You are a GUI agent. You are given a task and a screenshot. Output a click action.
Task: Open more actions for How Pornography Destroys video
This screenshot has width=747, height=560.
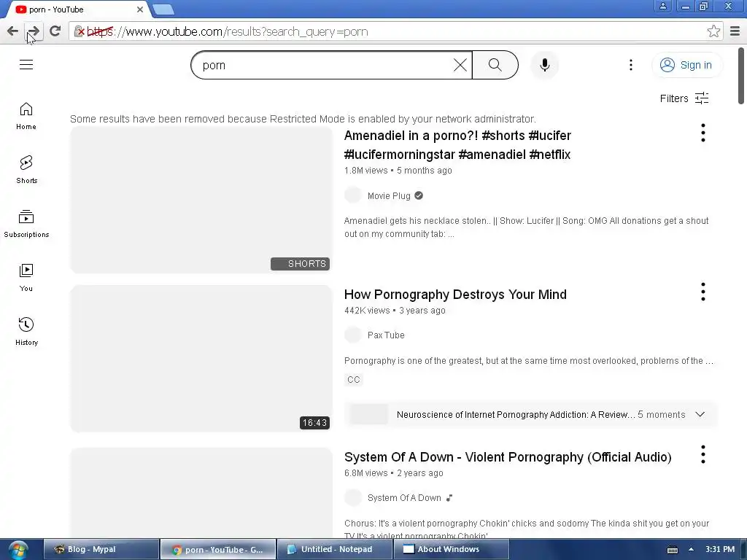[x=703, y=292]
